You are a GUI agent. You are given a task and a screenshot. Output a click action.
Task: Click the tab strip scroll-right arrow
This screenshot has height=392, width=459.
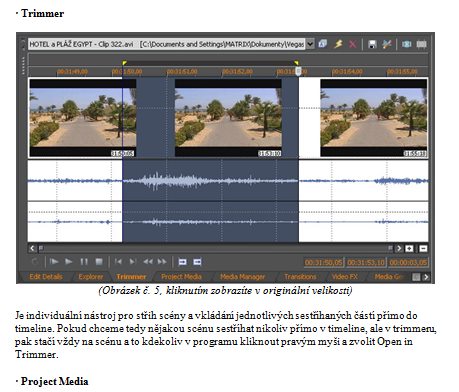pyautogui.click(x=426, y=277)
